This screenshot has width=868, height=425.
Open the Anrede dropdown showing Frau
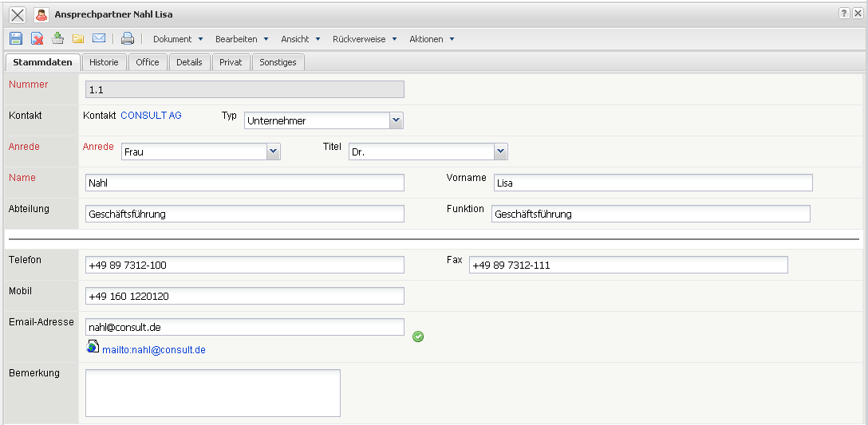point(273,152)
